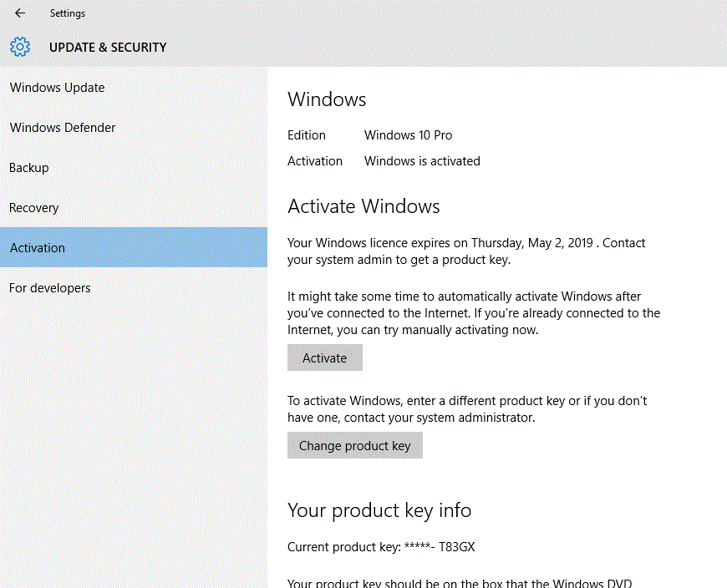Viewport: 727px width, 588px height.
Task: Click the Your product key info heading
Action: click(379, 510)
